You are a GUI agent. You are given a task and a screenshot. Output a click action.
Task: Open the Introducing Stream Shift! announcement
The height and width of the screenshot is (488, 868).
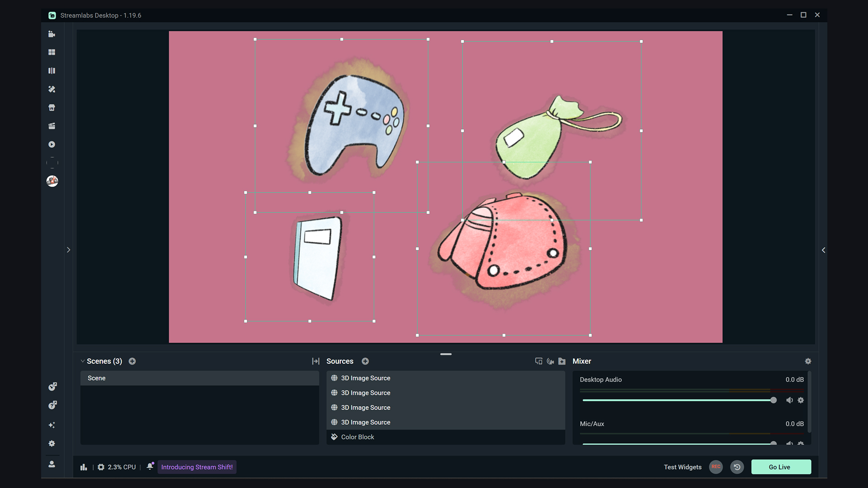tap(197, 467)
